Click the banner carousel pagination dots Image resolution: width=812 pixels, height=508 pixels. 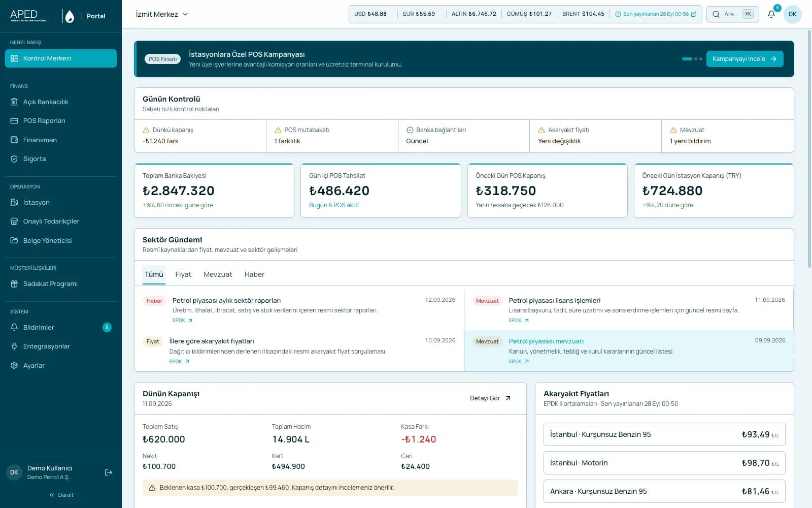[692, 59]
